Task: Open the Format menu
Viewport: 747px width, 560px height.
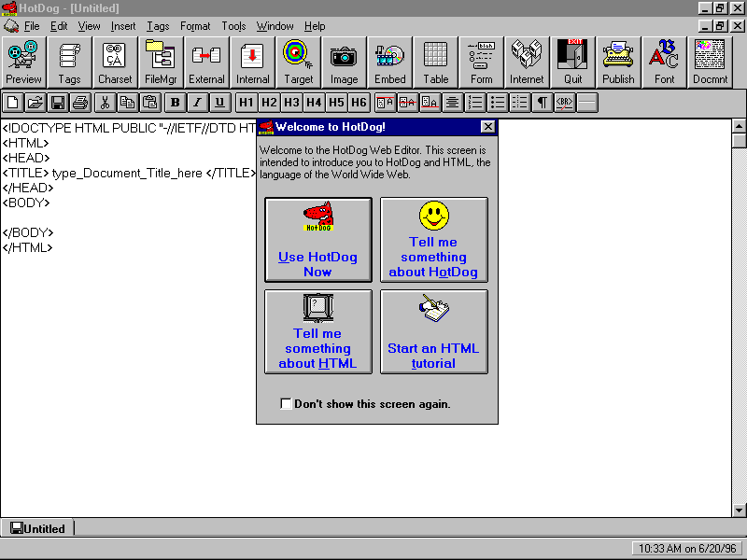Action: [195, 26]
